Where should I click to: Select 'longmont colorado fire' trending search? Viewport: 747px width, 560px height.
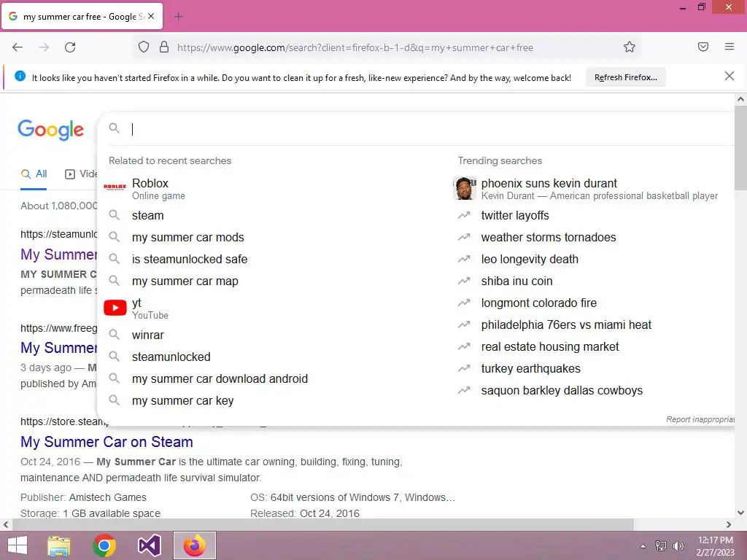coord(539,303)
